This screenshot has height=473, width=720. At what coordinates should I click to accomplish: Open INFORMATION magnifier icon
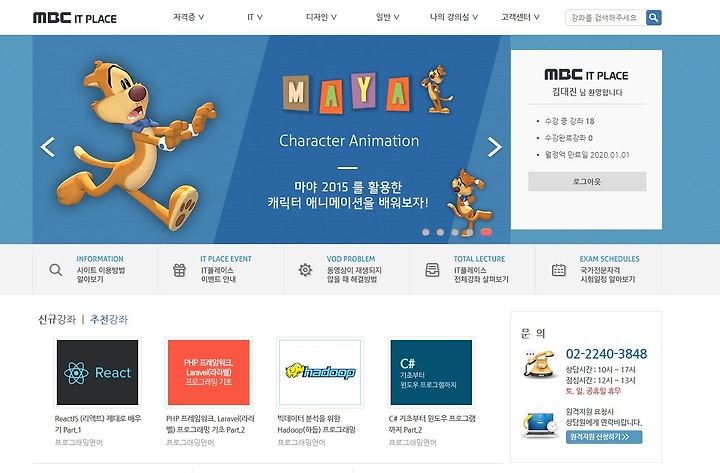coord(56,270)
